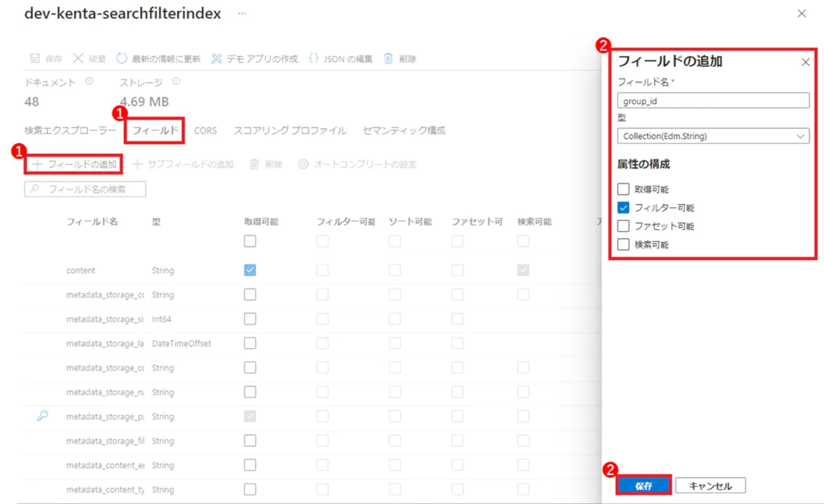Close the フィールドの追加 panel with X
824x504 pixels.
[x=805, y=62]
